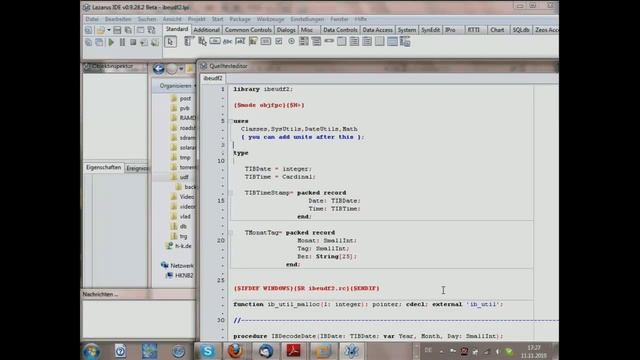The image size is (640, 360).
Task: Click the New Form toolbar icon
Action: point(140,30)
